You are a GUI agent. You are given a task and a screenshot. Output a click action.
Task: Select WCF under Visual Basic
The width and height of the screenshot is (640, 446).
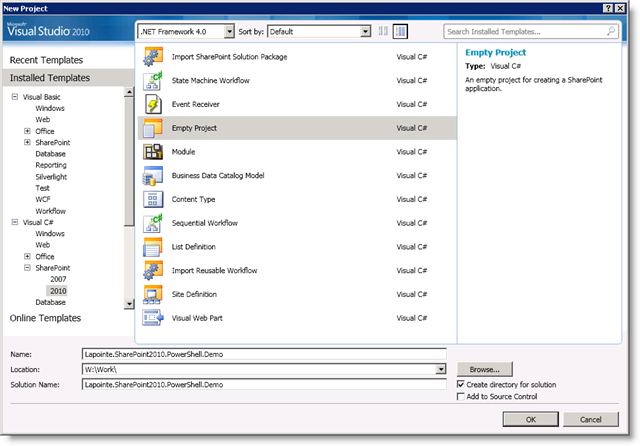[43, 199]
